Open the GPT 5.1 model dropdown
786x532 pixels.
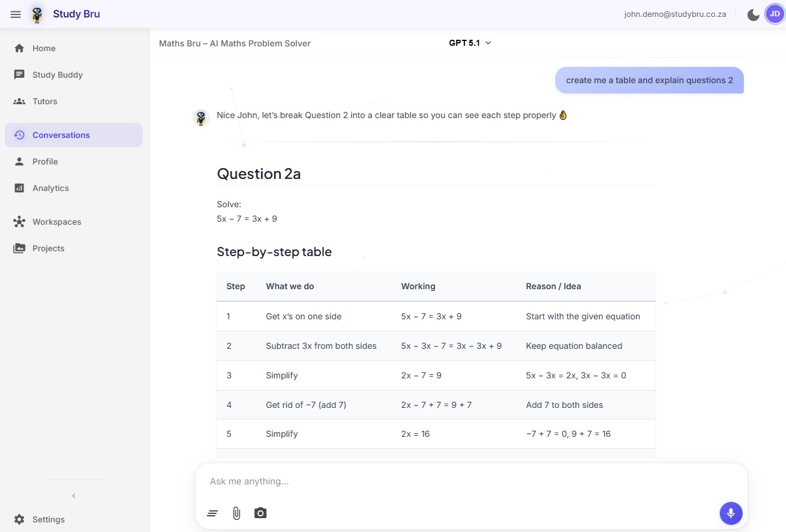point(470,43)
